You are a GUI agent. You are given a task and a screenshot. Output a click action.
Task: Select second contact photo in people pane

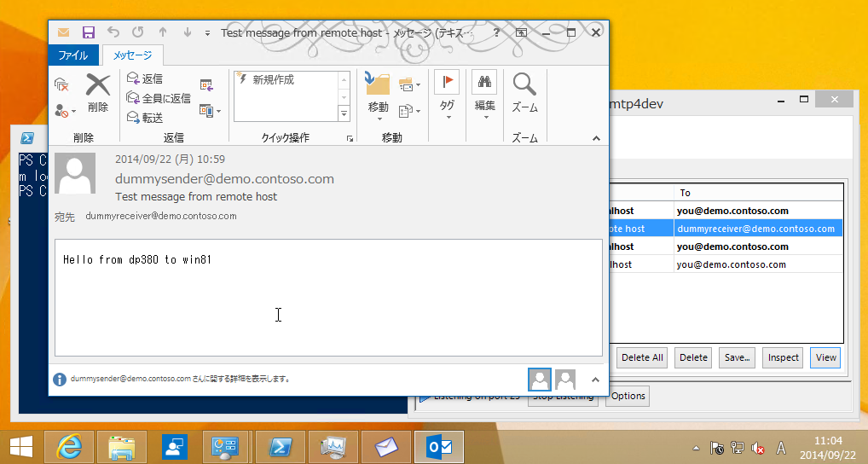point(565,380)
